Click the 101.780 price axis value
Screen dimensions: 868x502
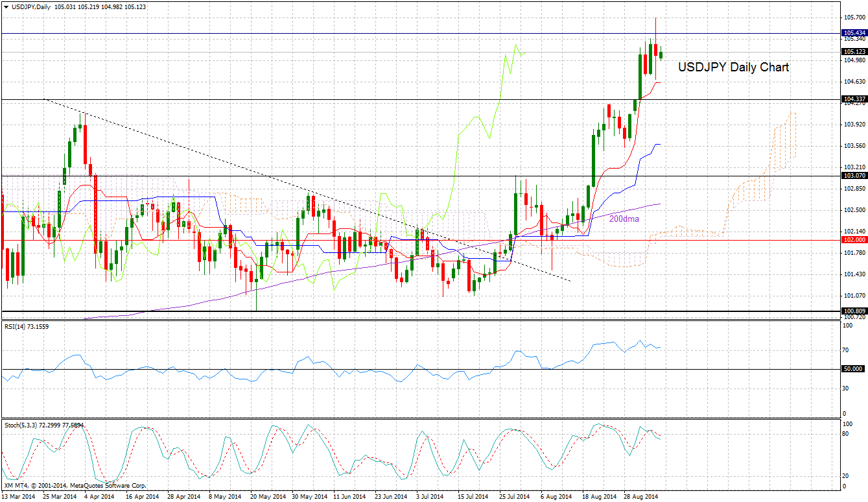tap(854, 253)
